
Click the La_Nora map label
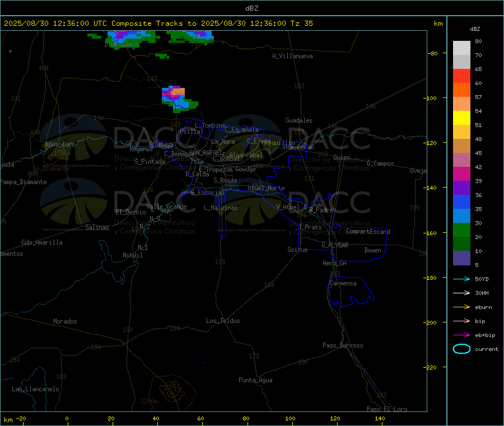(x=223, y=142)
